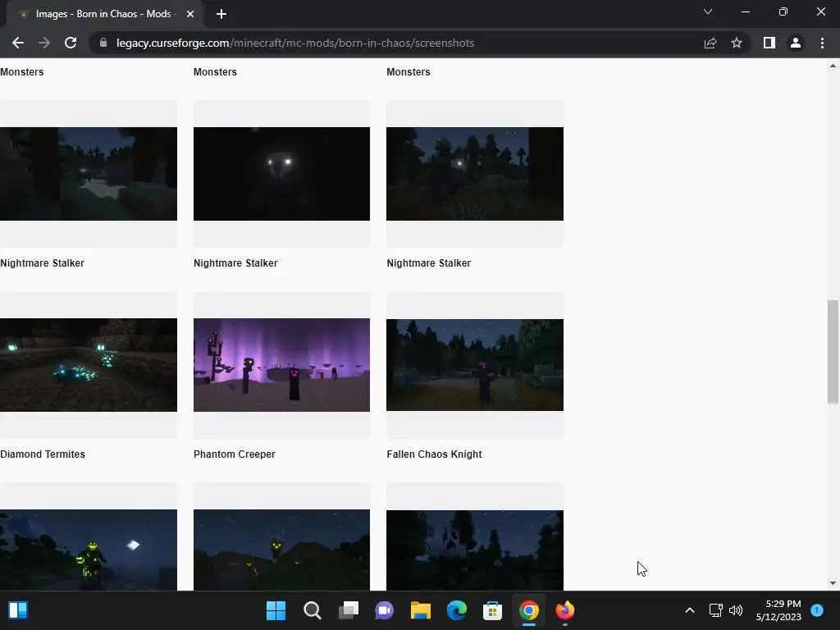Click the Diamond Termites caption
This screenshot has height=630, width=840.
(x=43, y=454)
